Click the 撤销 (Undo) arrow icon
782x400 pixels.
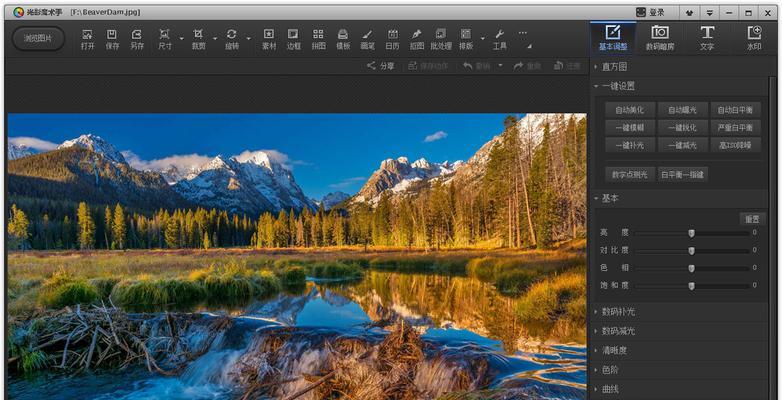[x=467, y=66]
